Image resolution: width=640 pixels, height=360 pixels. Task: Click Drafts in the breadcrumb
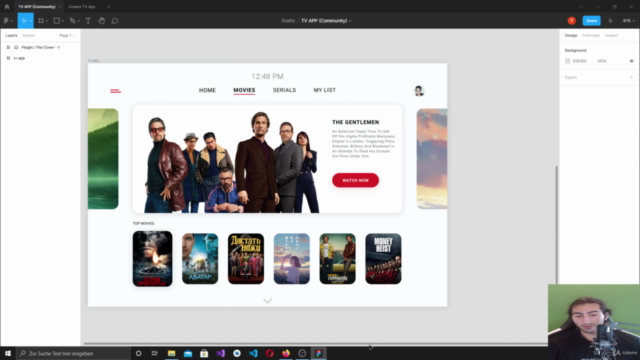(x=288, y=21)
